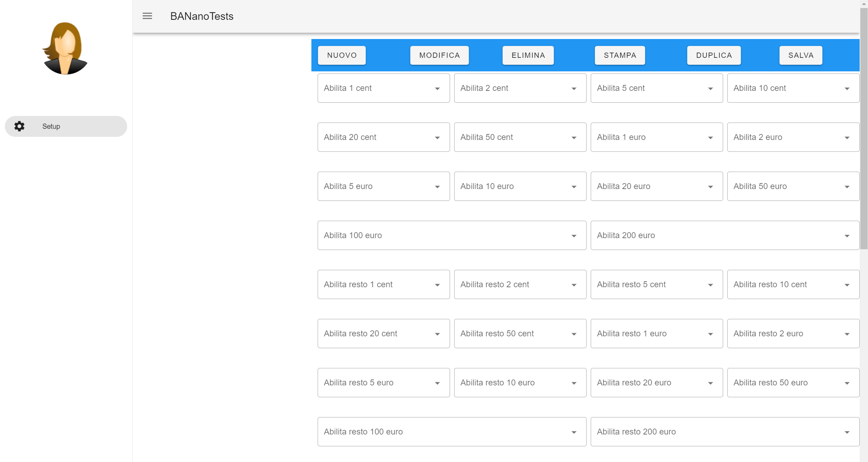868x462 pixels.
Task: Click the vertical page scrollbar
Action: (863, 129)
